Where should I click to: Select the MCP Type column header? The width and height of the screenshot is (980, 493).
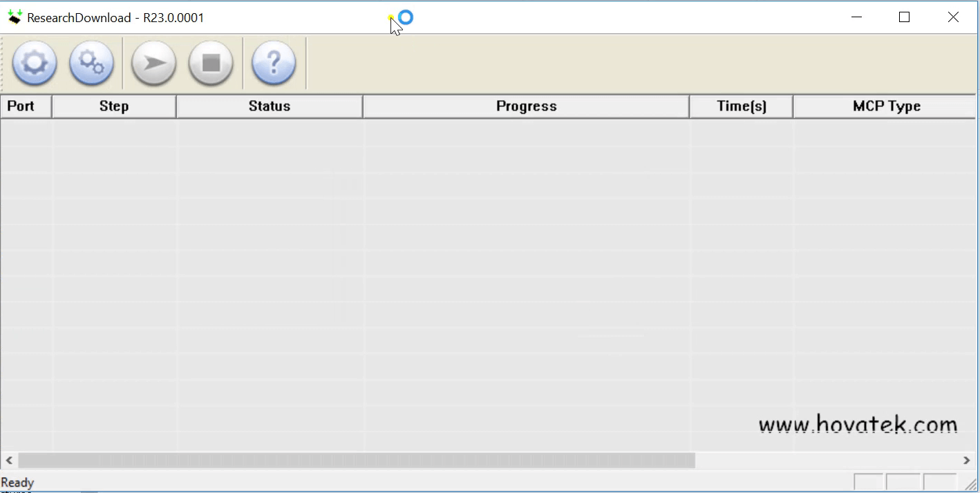click(885, 106)
